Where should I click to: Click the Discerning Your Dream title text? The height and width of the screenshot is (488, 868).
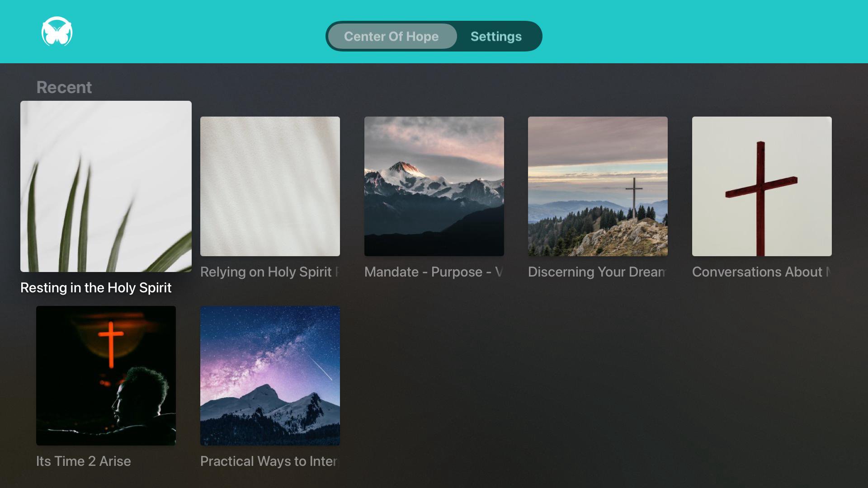(597, 272)
